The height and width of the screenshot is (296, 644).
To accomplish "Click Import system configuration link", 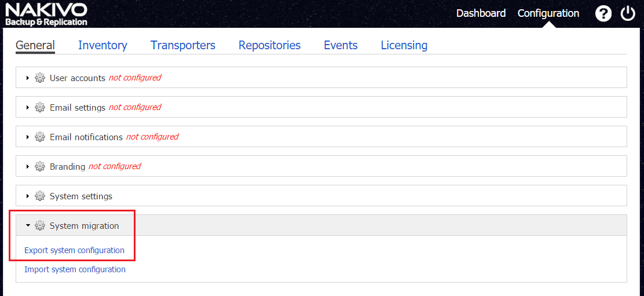I will tap(75, 269).
